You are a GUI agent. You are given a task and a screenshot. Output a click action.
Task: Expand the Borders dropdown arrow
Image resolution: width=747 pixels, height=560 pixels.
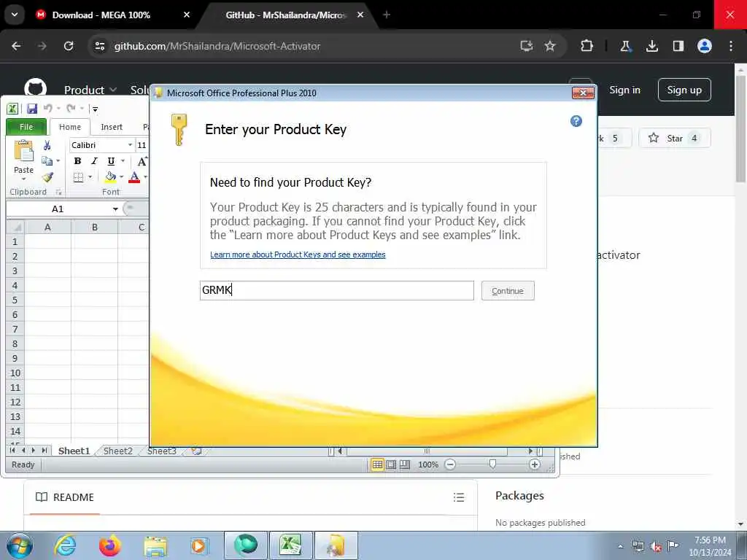(90, 177)
